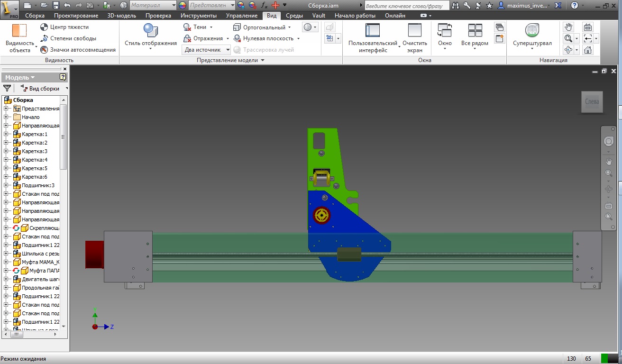Click the Очистить экран icon
Image resolution: width=622 pixels, height=364 pixels.
click(x=415, y=30)
